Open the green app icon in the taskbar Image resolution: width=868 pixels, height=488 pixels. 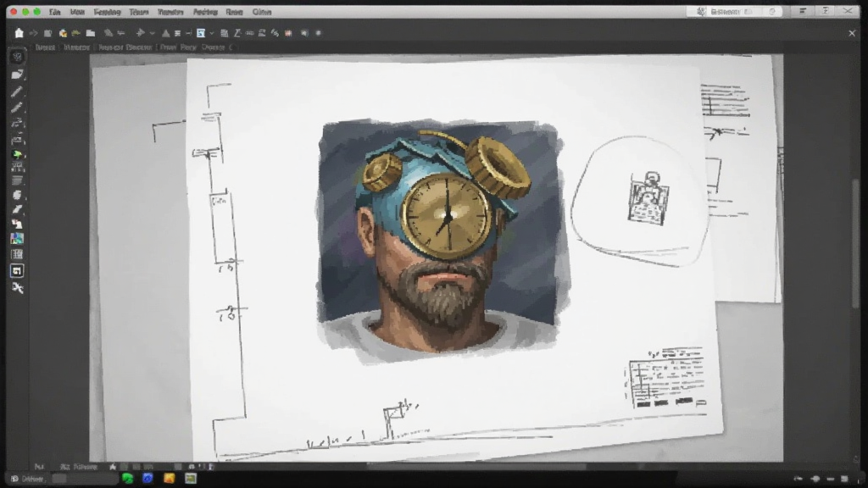coord(127,479)
